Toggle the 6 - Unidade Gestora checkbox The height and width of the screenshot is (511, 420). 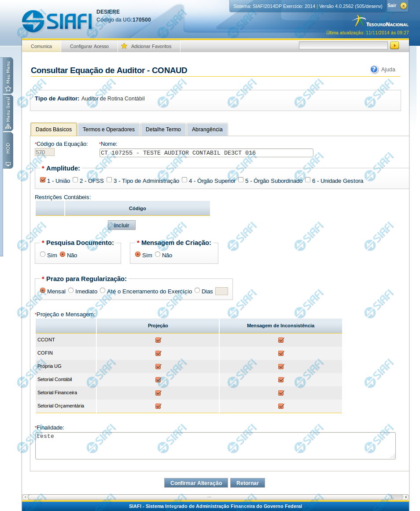[x=308, y=180]
